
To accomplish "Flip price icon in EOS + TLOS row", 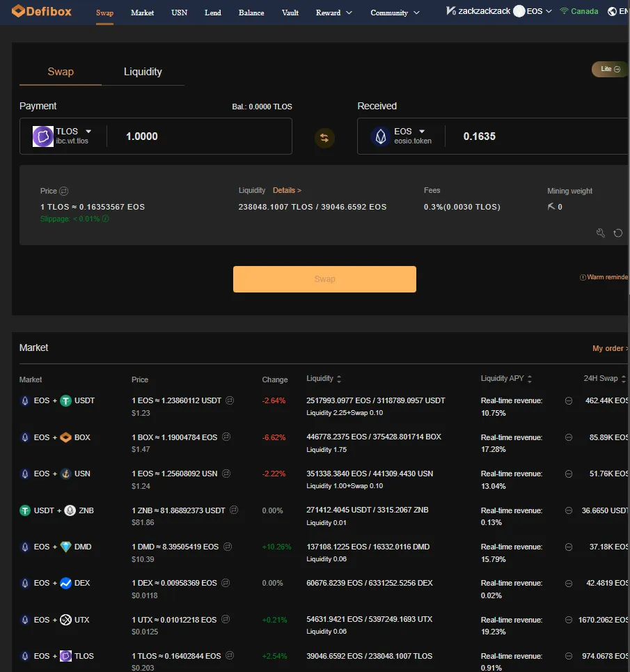I will [x=230, y=656].
